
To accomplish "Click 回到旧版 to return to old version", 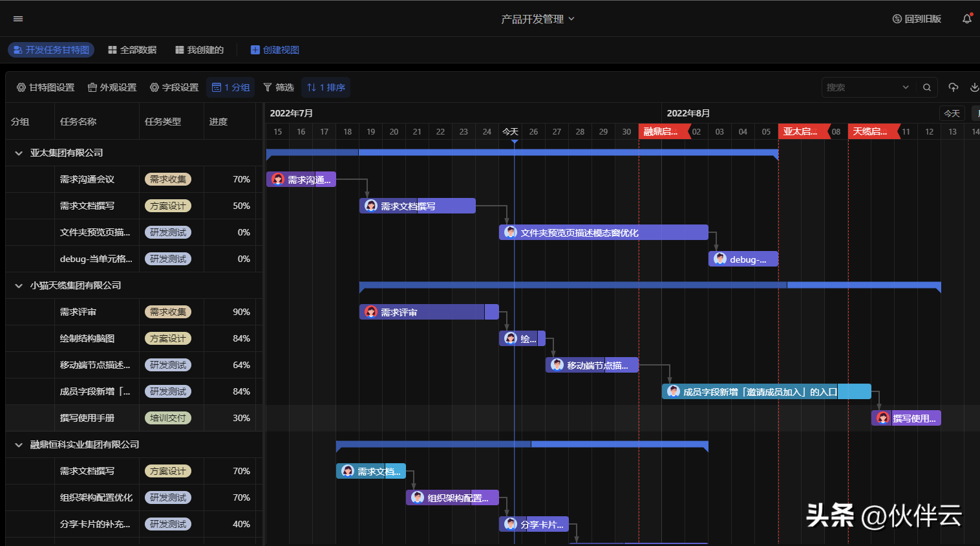I will coord(917,19).
